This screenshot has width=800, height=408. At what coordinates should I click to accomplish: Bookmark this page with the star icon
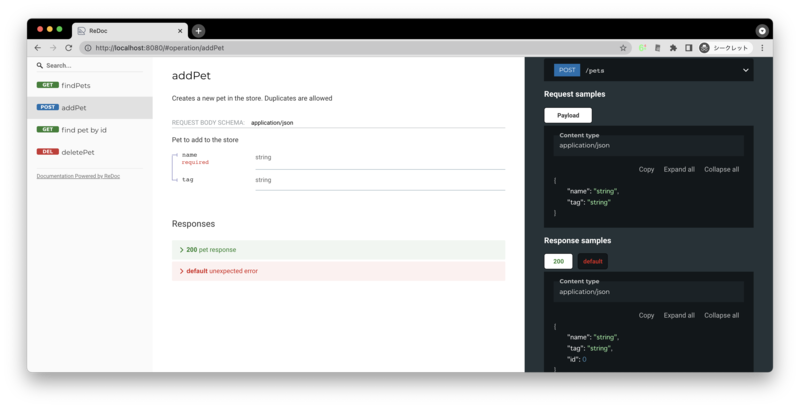(x=623, y=48)
